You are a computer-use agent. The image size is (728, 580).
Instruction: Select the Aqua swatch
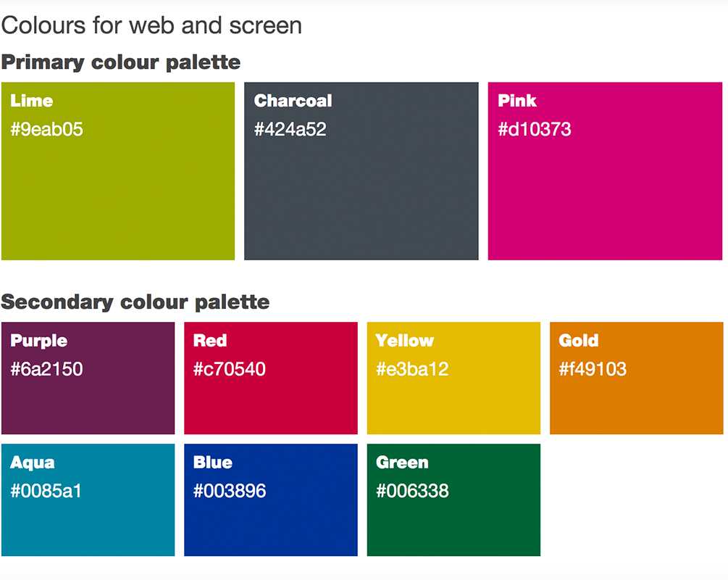click(x=88, y=500)
